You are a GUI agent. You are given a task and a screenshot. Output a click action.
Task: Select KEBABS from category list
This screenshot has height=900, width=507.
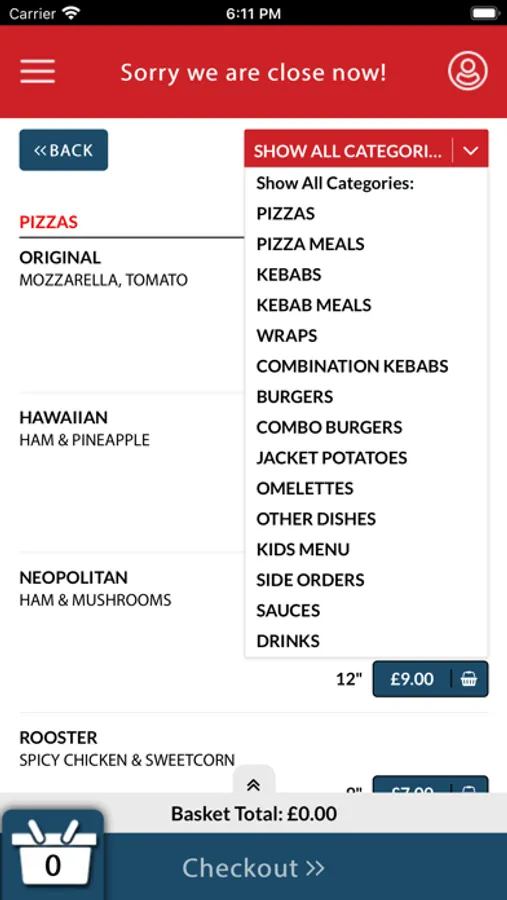(289, 274)
